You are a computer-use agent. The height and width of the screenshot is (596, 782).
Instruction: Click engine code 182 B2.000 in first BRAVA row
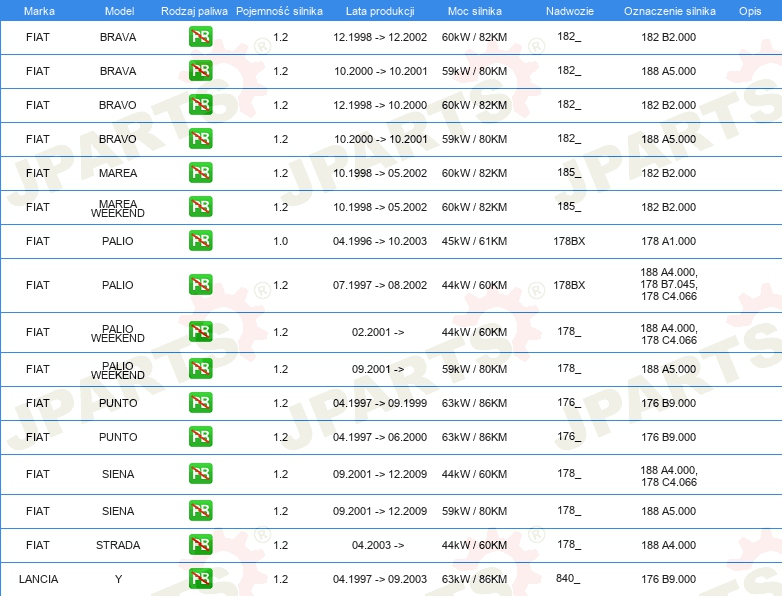(x=669, y=37)
